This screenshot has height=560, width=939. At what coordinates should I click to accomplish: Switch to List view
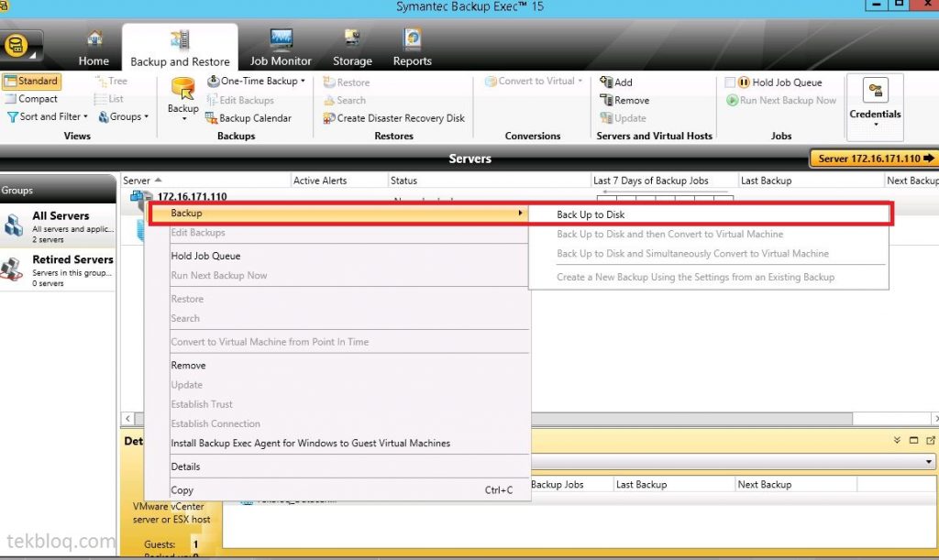(x=109, y=99)
